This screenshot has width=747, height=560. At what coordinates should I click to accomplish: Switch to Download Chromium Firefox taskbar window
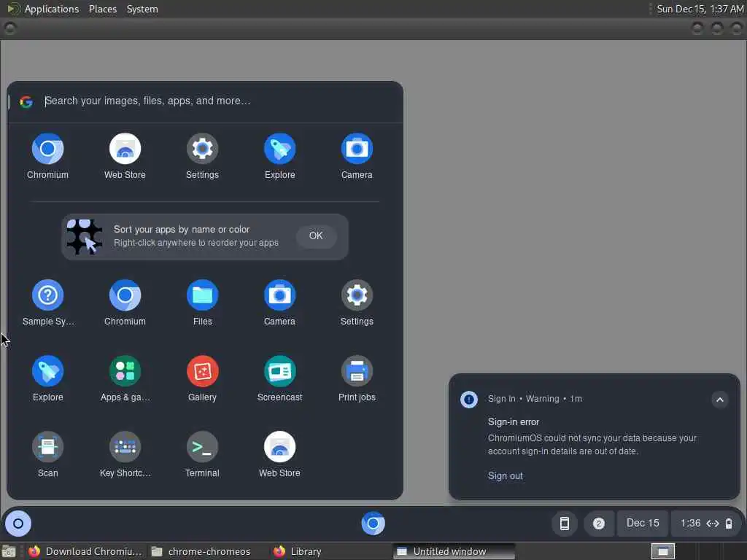(x=85, y=551)
